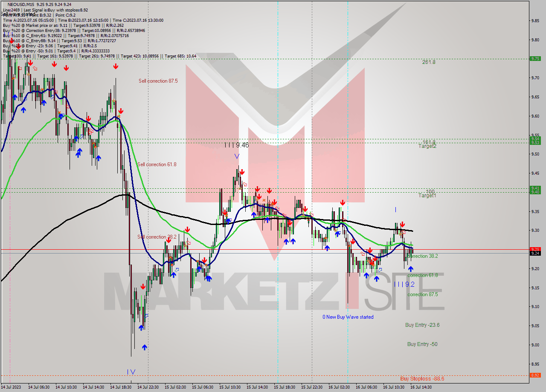The height and width of the screenshot is (392, 546).
Task: Click the 8.95 price axis label
Action: (x=535, y=364)
